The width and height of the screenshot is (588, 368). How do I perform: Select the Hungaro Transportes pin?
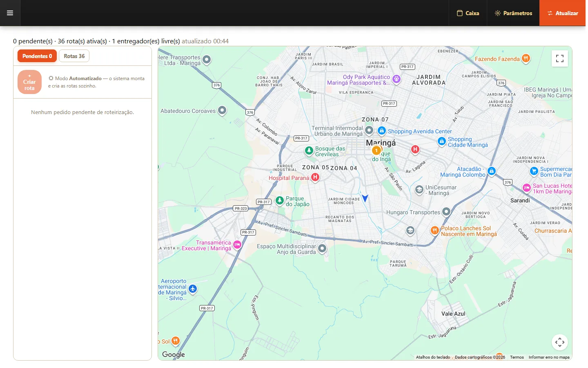point(446,212)
